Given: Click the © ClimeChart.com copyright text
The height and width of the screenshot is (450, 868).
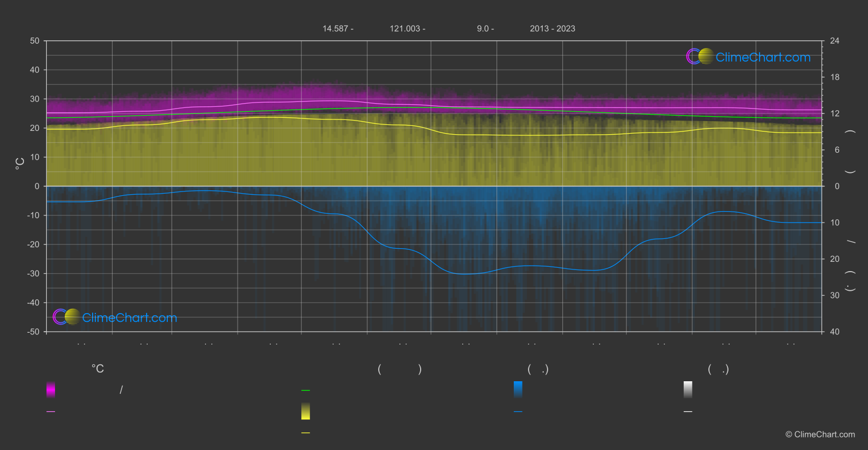Looking at the screenshot, I should coord(820,435).
